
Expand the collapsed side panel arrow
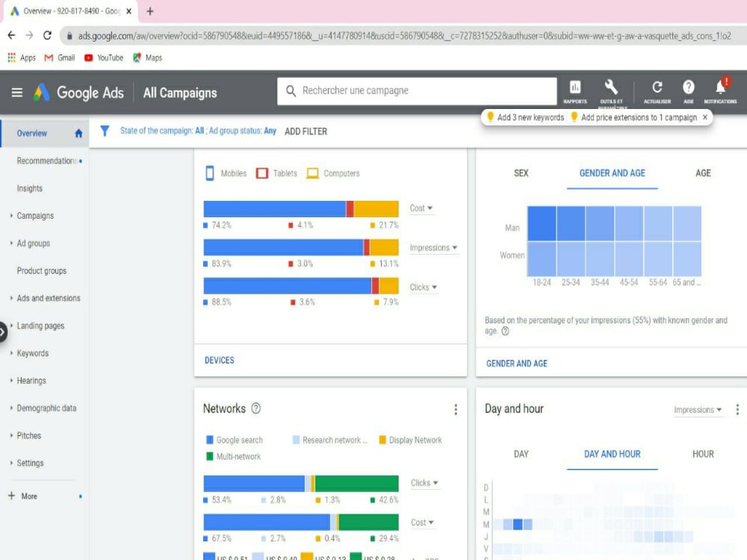(3, 332)
